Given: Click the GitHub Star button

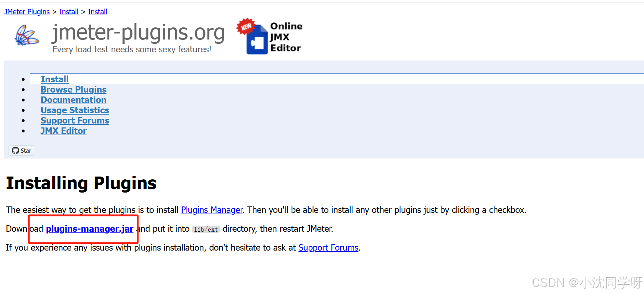Looking at the screenshot, I should 21,151.
